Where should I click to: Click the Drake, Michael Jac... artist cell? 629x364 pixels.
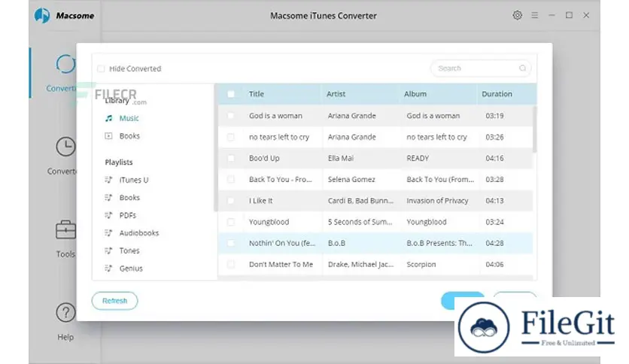pos(360,264)
